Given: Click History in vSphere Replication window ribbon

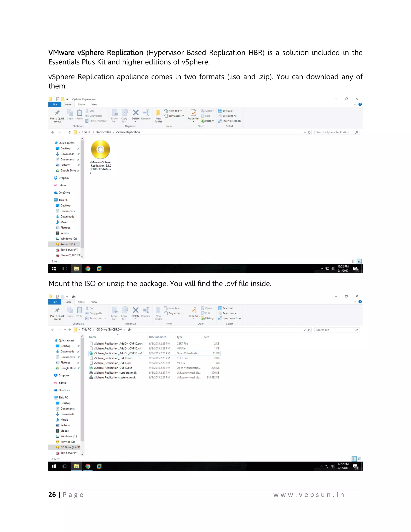Looking at the screenshot, I should tap(208, 121).
